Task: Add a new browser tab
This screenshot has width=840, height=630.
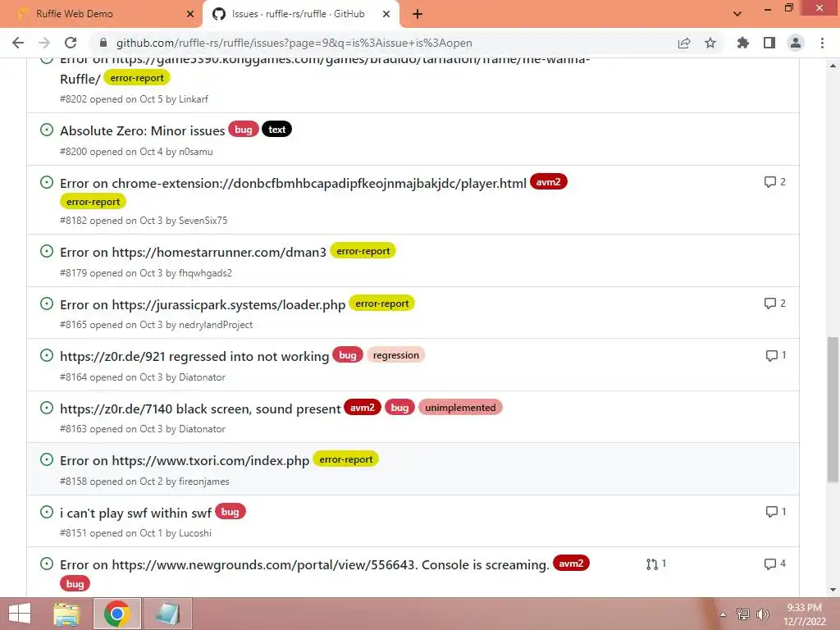Action: coord(418,14)
